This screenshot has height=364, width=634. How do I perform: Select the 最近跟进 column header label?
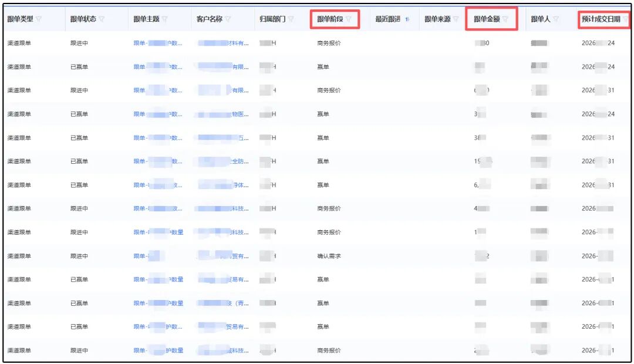point(388,19)
